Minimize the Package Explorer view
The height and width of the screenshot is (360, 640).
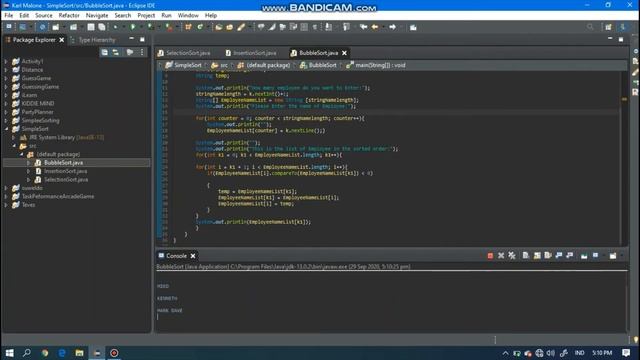point(131,39)
